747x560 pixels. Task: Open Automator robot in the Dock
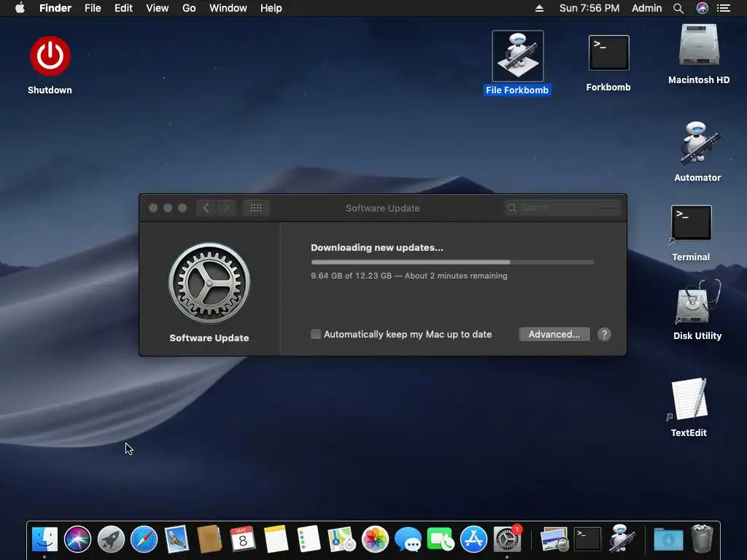[x=620, y=539]
